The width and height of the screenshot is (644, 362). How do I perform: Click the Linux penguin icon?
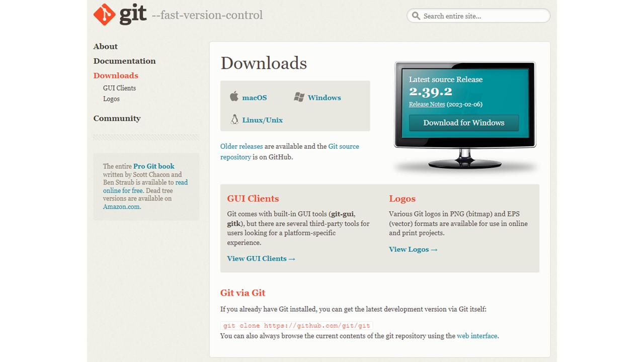pyautogui.click(x=234, y=120)
